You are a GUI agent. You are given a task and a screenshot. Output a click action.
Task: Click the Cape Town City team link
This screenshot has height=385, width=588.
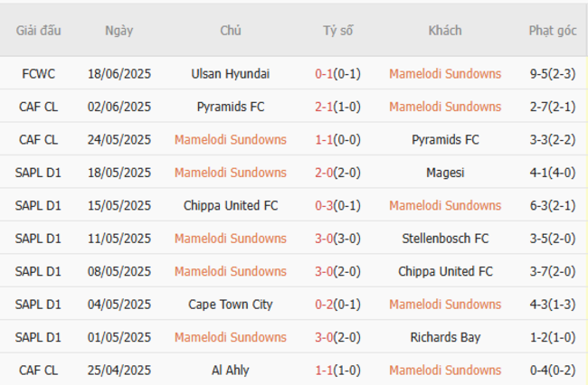tap(230, 305)
